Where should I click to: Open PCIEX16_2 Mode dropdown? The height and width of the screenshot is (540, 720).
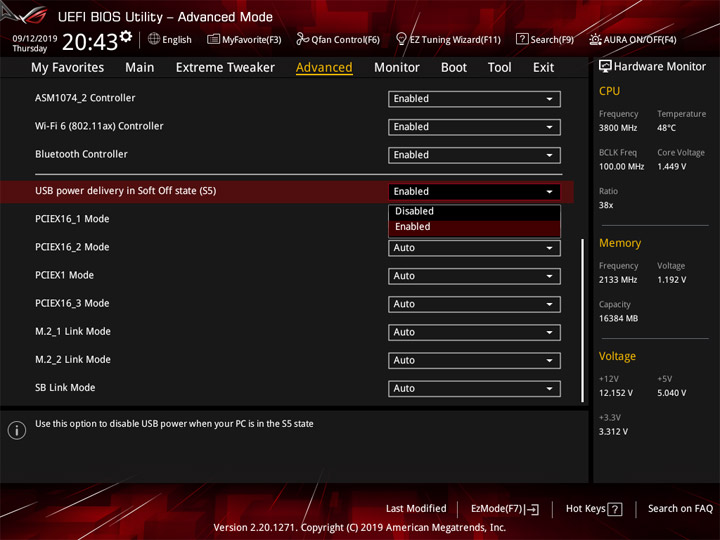(474, 248)
